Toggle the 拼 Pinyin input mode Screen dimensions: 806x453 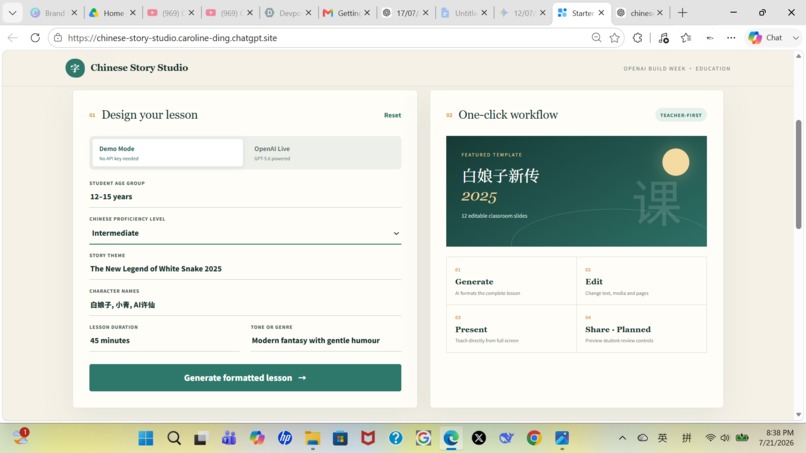coord(686,438)
